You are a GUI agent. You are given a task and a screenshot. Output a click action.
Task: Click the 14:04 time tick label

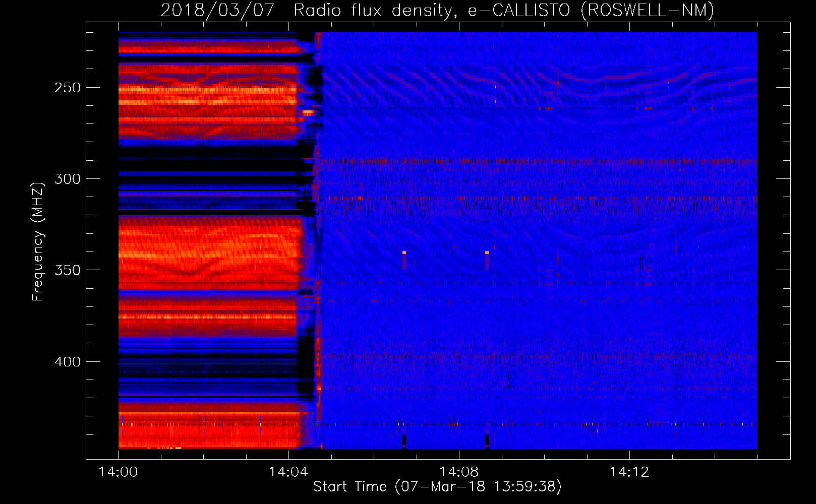click(288, 472)
